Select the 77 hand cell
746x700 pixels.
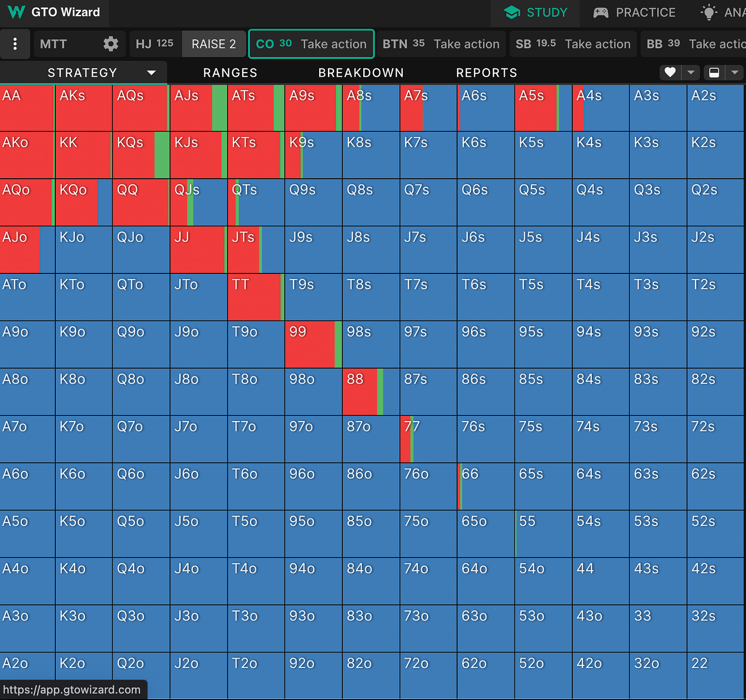[428, 439]
